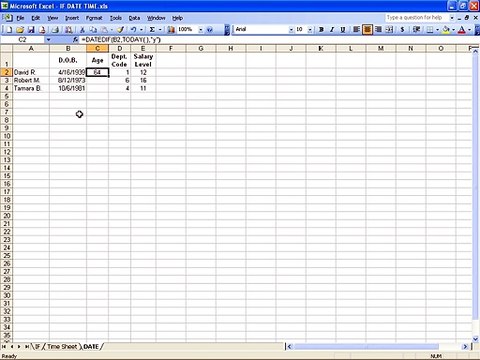
Task: Copy the selection with the Copy icon
Action: pos(93,30)
